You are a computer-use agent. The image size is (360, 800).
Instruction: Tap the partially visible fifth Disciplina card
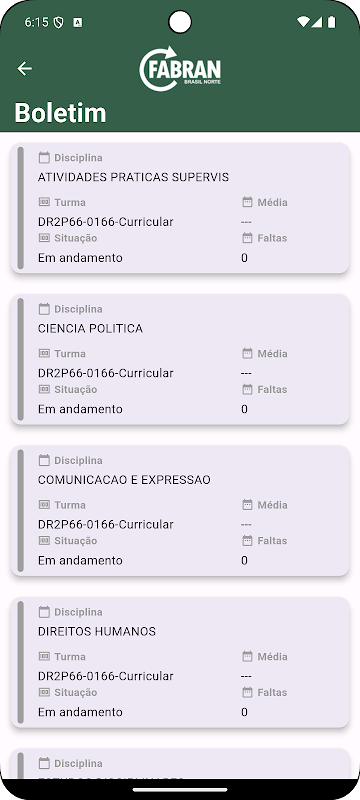tap(180, 764)
